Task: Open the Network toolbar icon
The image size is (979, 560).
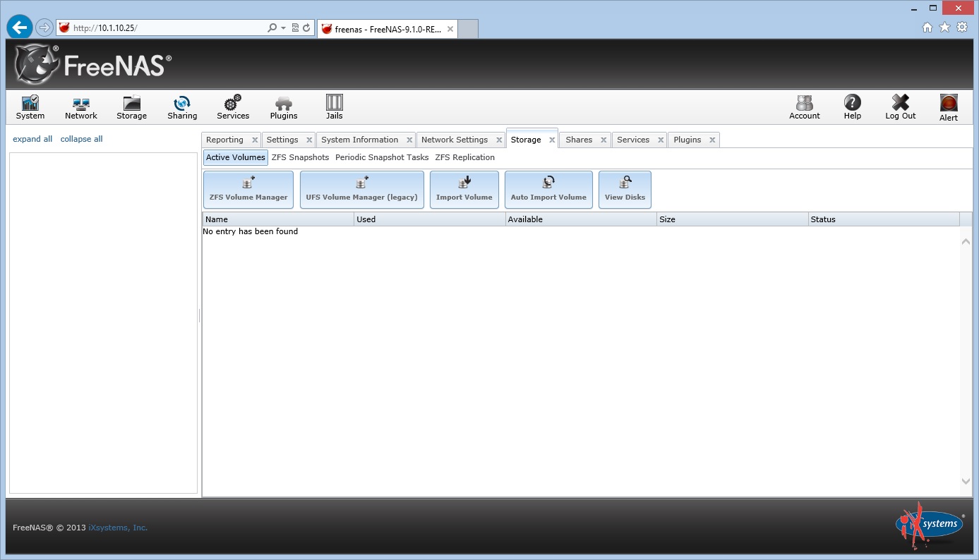Action: (80, 108)
